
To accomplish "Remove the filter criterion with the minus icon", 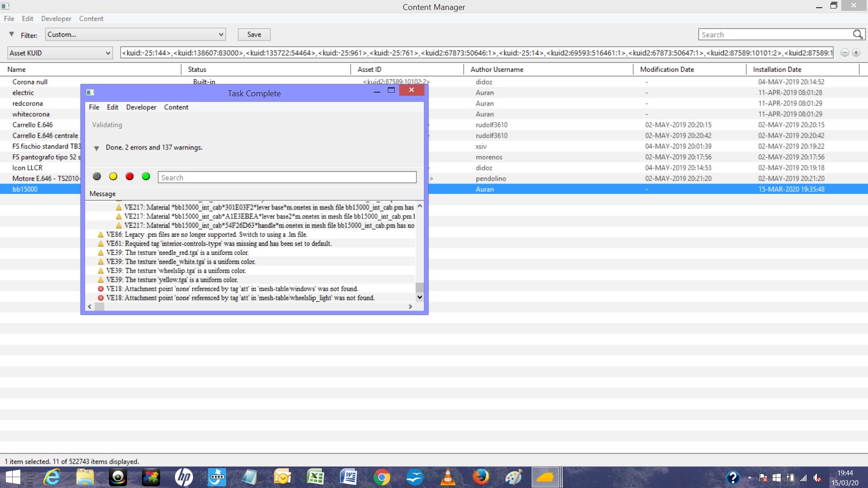I will pyautogui.click(x=844, y=52).
